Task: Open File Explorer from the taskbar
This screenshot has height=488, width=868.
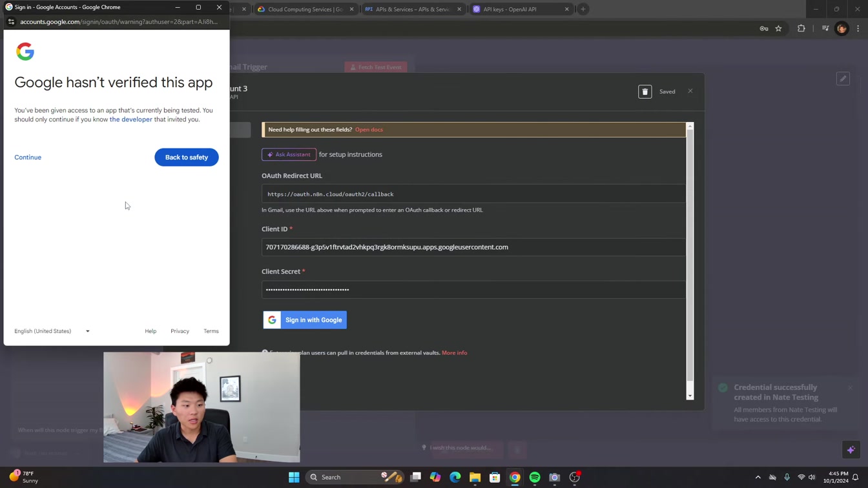Action: (x=475, y=478)
